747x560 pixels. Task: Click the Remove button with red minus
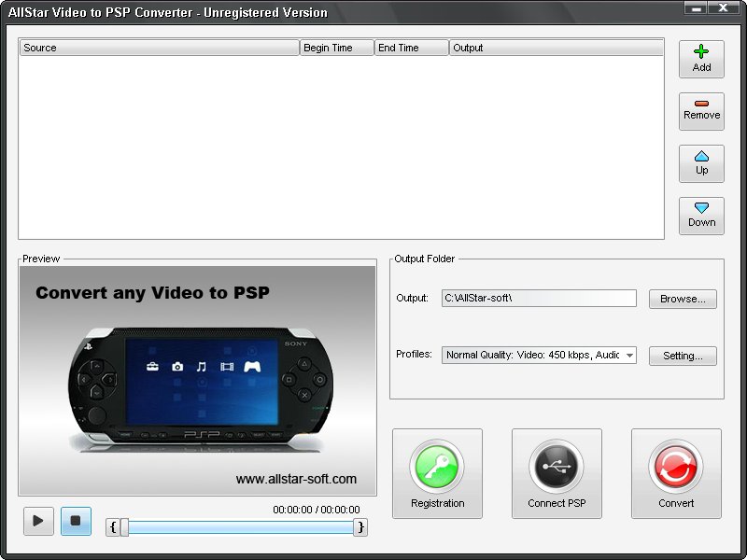click(x=701, y=111)
